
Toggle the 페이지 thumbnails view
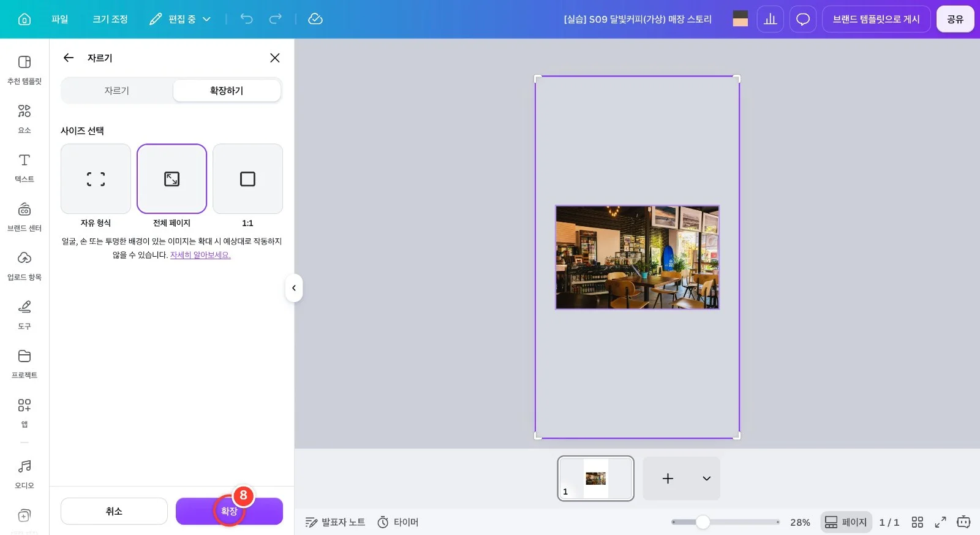[x=846, y=522]
